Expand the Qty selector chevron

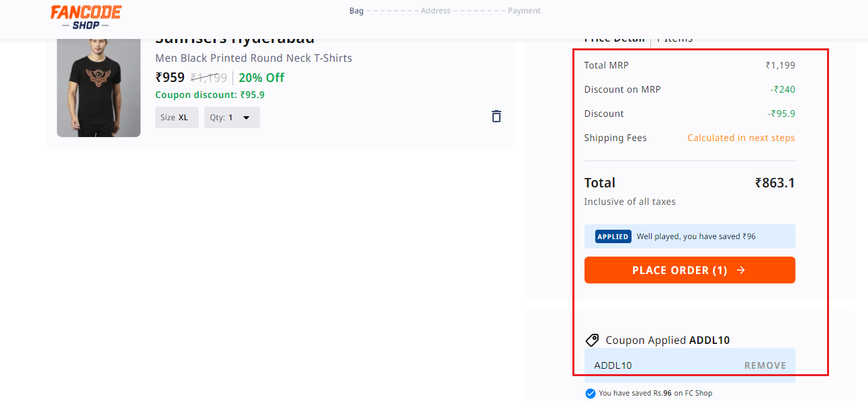[x=246, y=117]
